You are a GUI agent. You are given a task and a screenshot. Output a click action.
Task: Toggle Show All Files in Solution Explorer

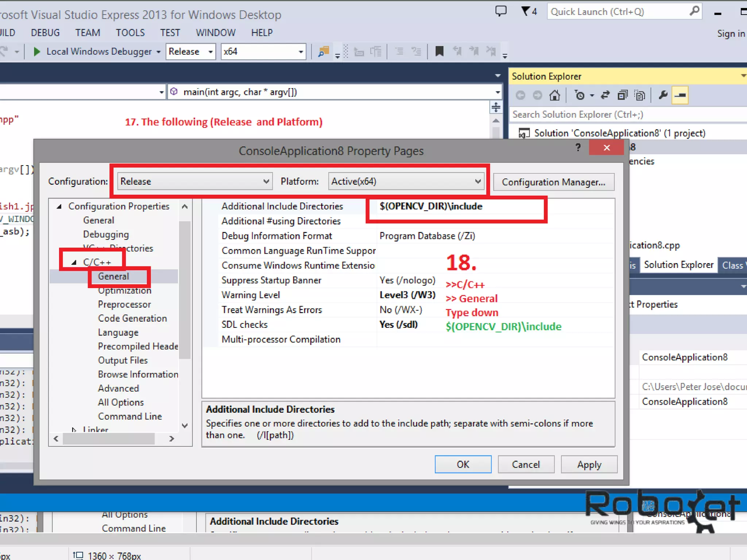[x=639, y=96]
